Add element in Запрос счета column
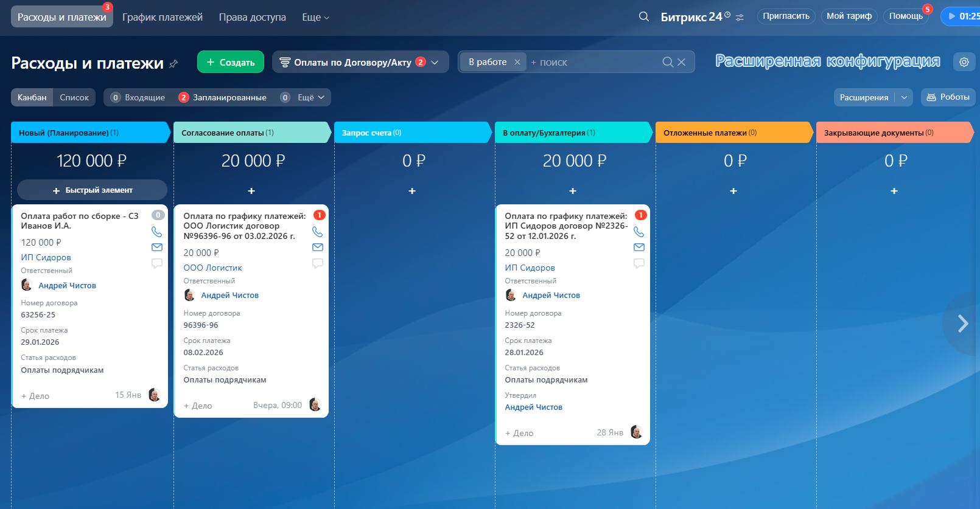The image size is (980, 509). coord(412,191)
